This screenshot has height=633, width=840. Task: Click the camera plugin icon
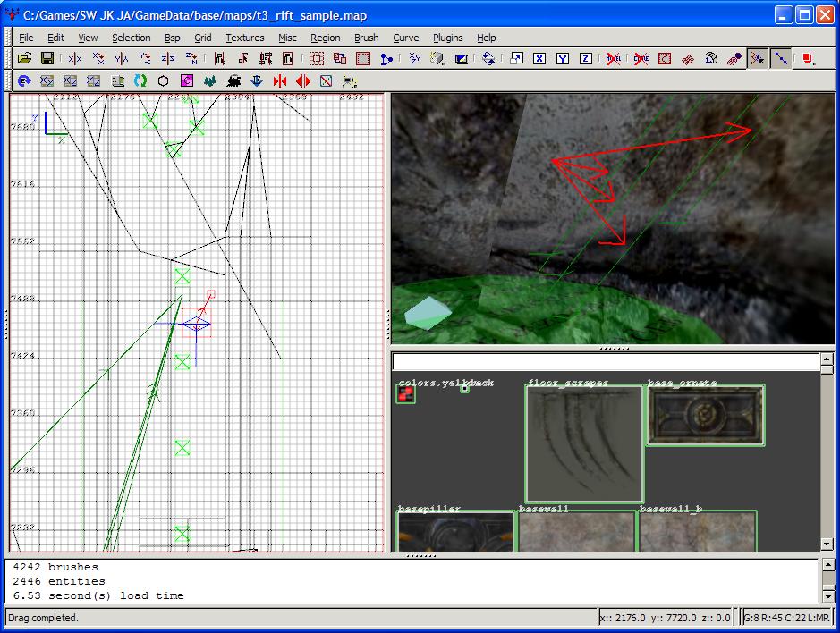point(349,80)
